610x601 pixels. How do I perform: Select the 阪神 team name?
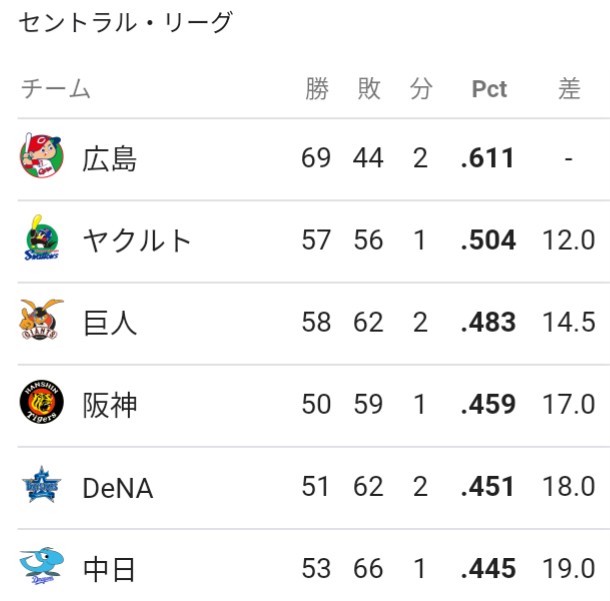click(x=110, y=405)
